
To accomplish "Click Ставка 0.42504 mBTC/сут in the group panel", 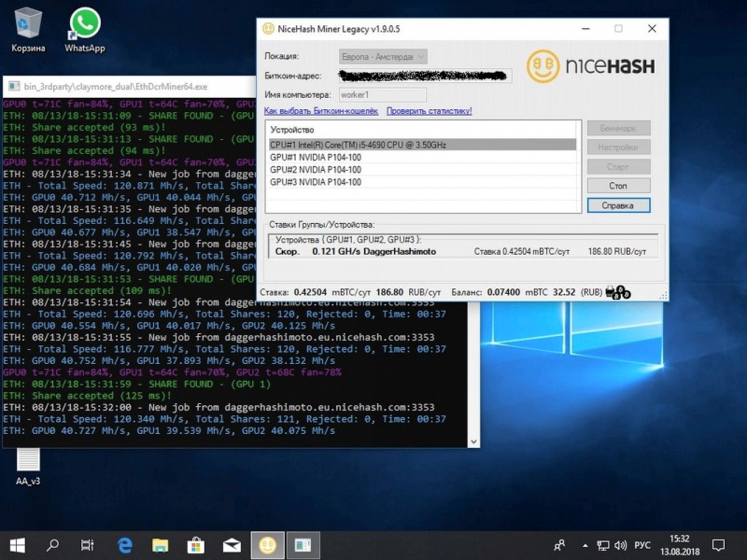I will tap(522, 251).
